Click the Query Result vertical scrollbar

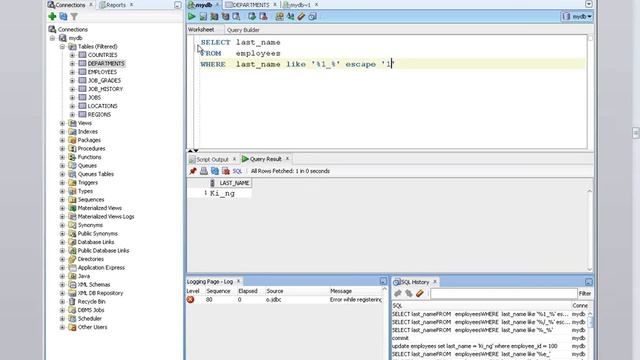589,230
